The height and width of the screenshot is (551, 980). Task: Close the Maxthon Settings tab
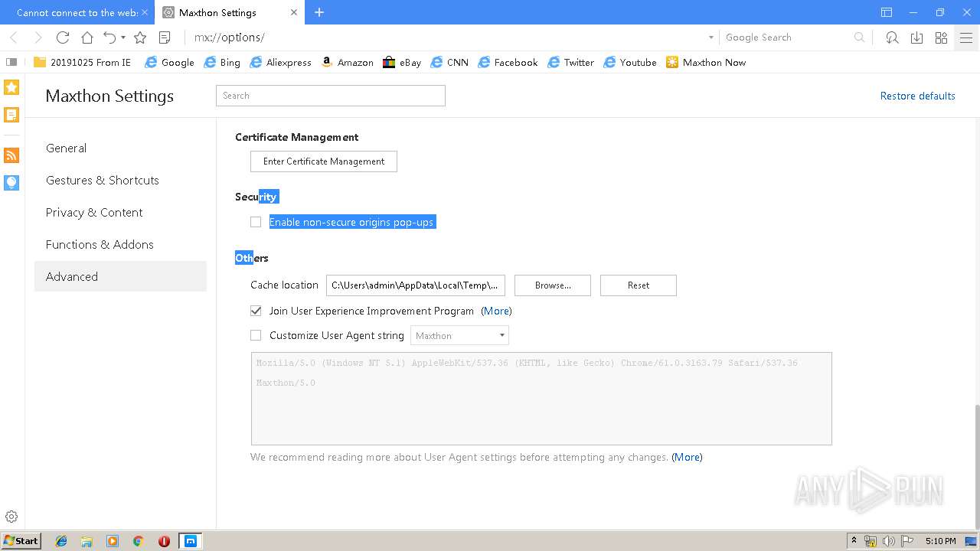(294, 12)
